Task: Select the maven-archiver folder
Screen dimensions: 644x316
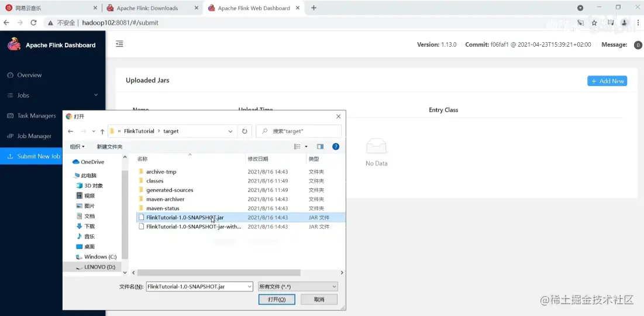Action: [x=165, y=200]
